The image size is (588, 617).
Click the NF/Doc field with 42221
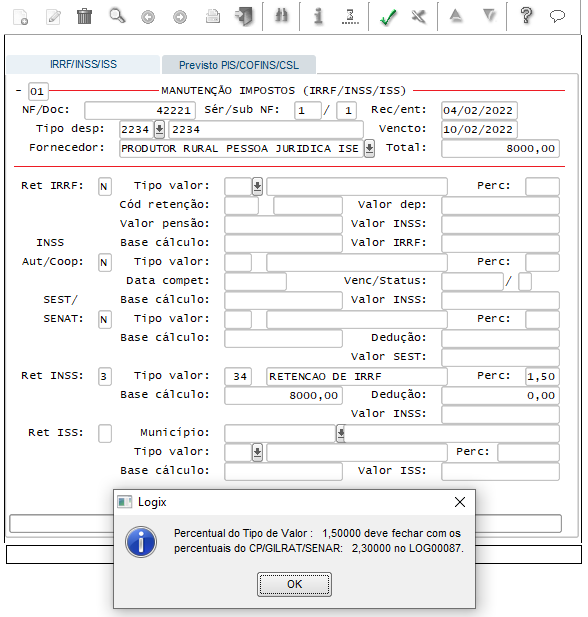[140, 111]
